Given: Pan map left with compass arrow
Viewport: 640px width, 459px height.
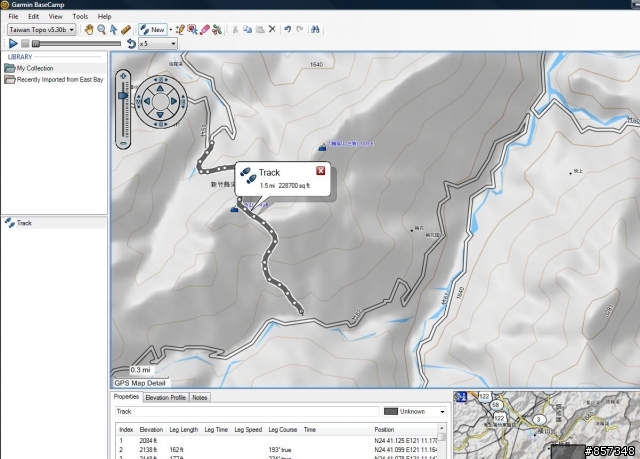Looking at the screenshot, I should [x=147, y=101].
